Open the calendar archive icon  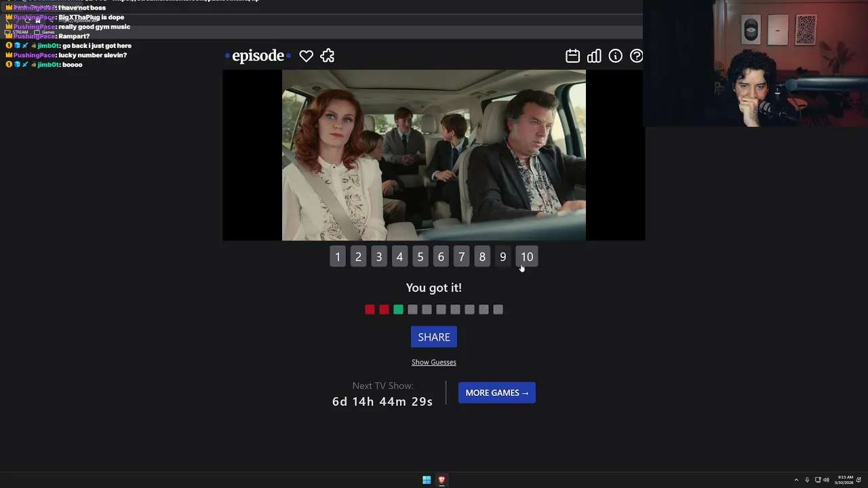point(573,56)
